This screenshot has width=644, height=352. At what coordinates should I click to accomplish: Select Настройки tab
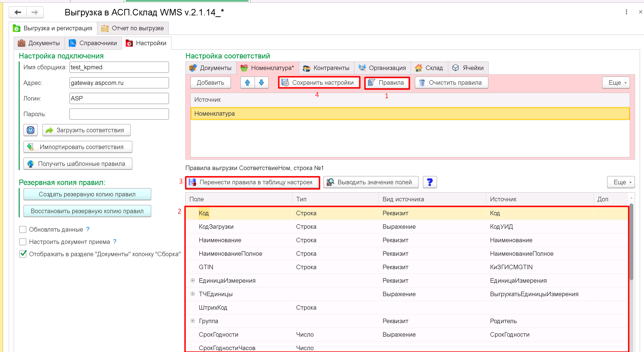click(x=147, y=43)
